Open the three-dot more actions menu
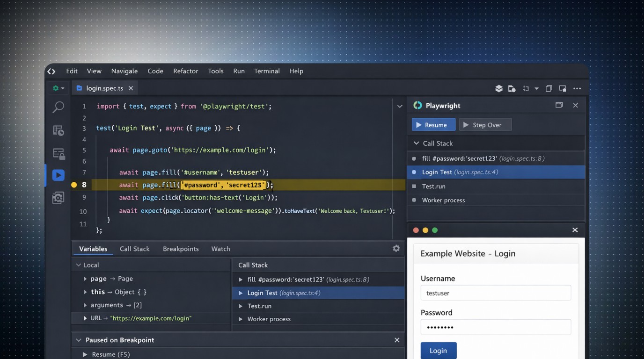The height and width of the screenshot is (359, 644). pyautogui.click(x=577, y=88)
